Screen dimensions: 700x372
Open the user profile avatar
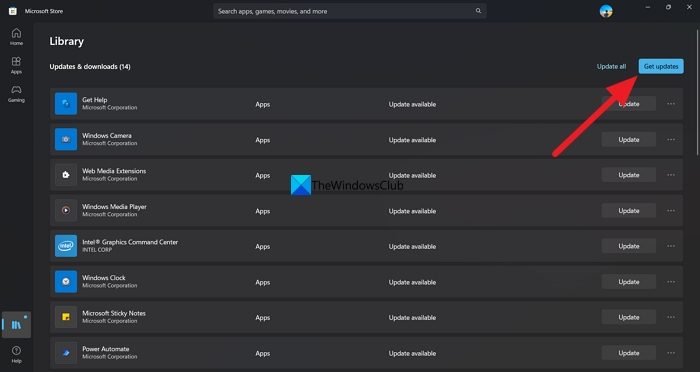pos(606,11)
